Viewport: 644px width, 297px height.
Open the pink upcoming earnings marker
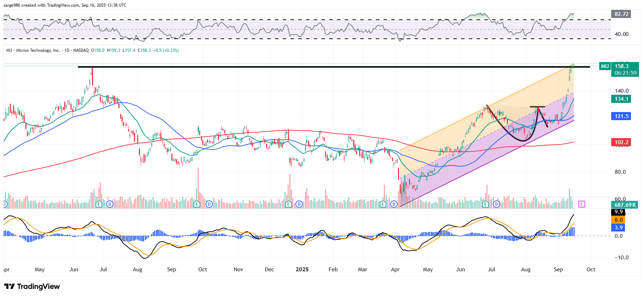(x=582, y=204)
